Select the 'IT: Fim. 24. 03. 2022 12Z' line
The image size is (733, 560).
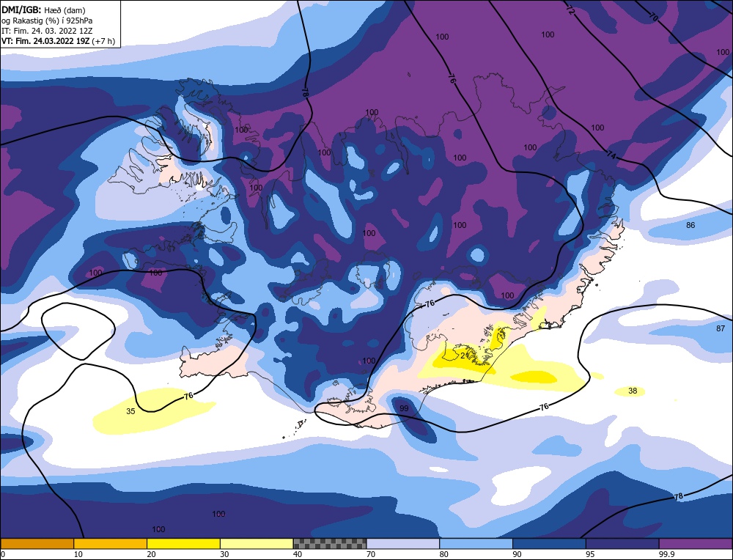pyautogui.click(x=47, y=31)
